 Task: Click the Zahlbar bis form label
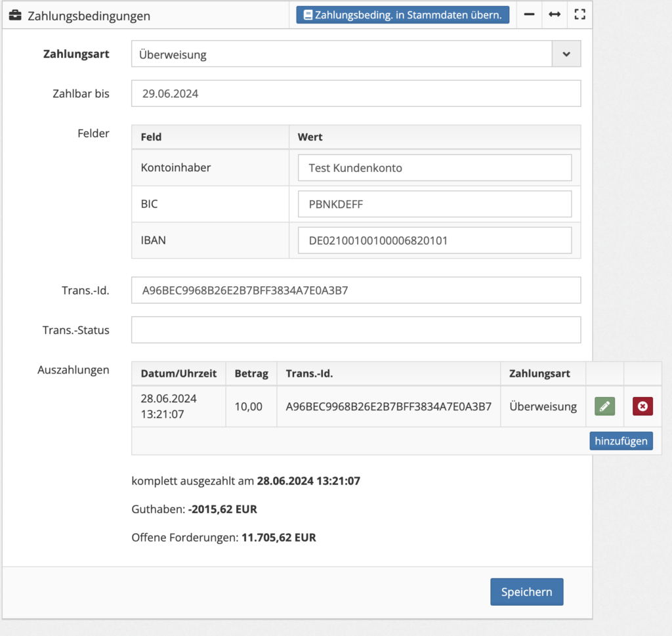pos(81,93)
